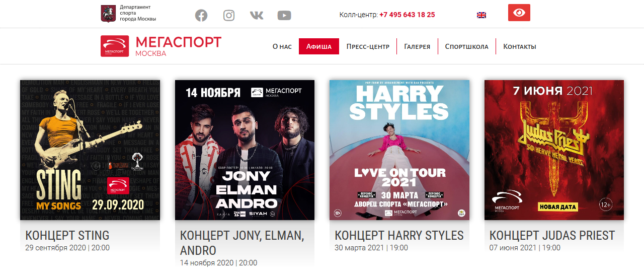Switch language with the British flag icon
This screenshot has height=278, width=644.
[481, 15]
